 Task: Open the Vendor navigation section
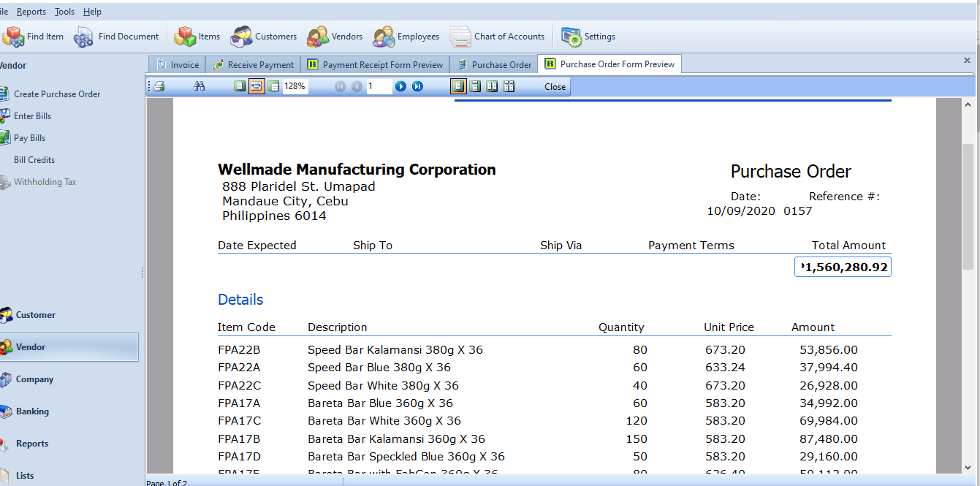[x=69, y=347]
